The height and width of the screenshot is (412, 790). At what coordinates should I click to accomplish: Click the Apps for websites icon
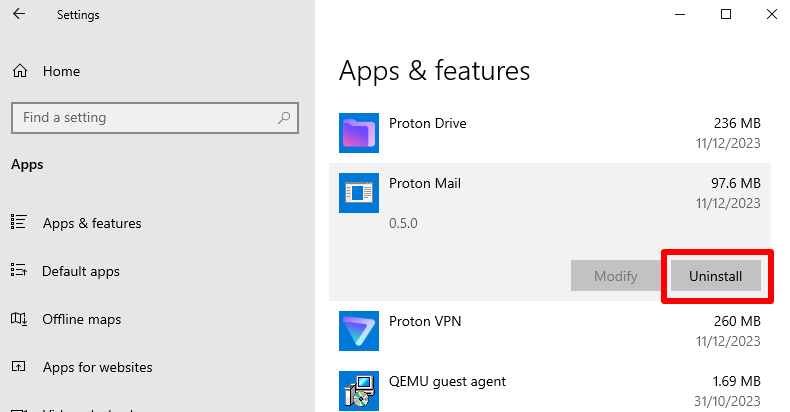18,366
